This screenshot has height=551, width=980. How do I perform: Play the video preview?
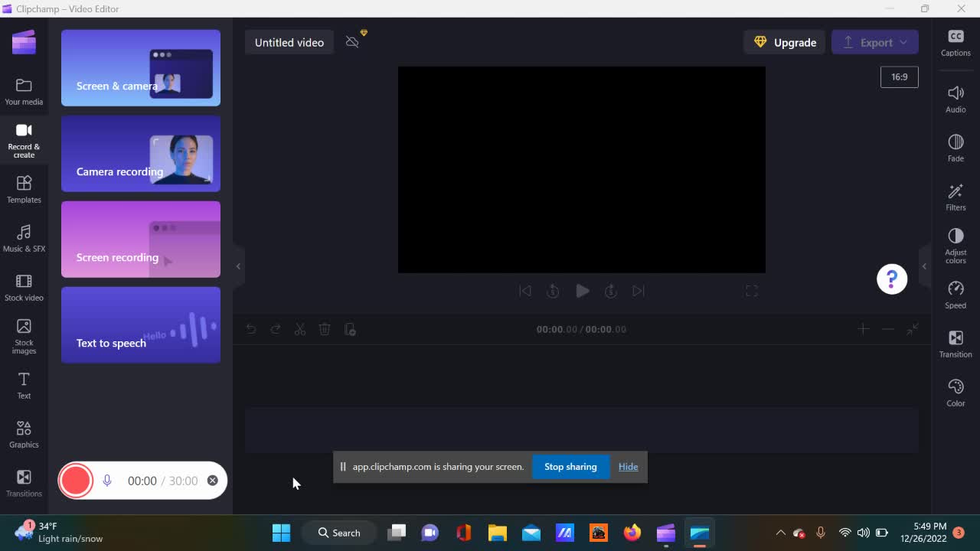pyautogui.click(x=582, y=291)
